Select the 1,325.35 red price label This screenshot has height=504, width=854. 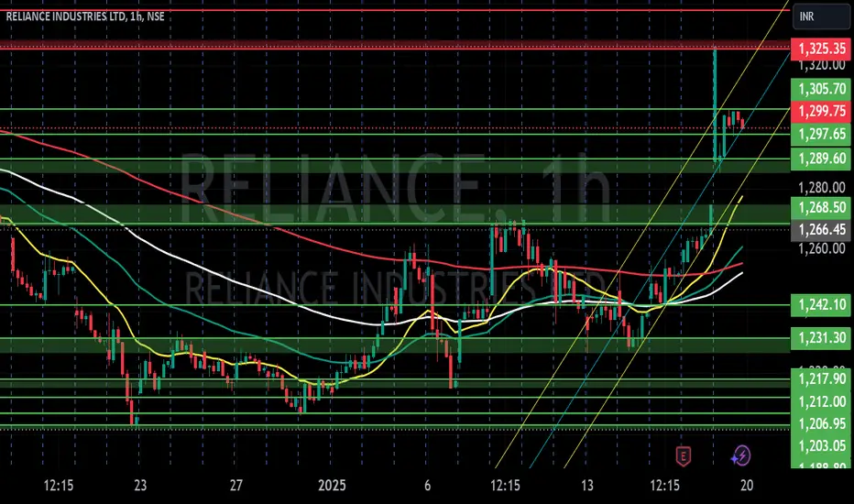pyautogui.click(x=821, y=49)
